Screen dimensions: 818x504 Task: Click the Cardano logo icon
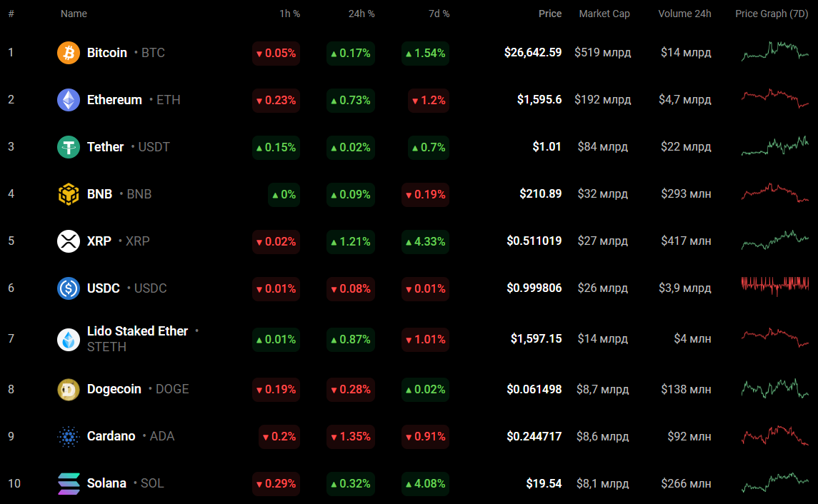pyautogui.click(x=69, y=436)
